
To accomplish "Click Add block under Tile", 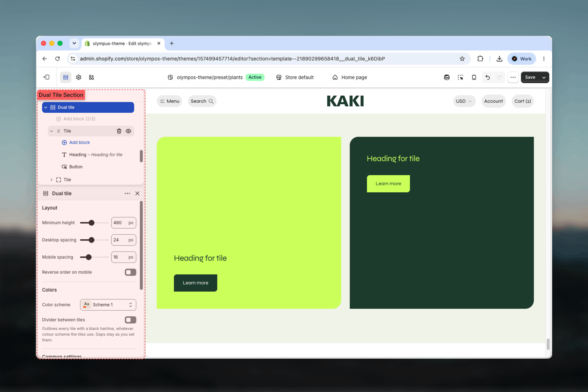I will pyautogui.click(x=76, y=143).
